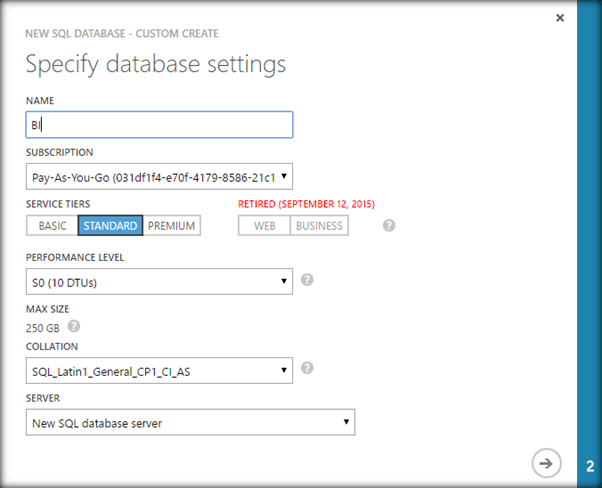
Task: Close the custom create dialog
Action: 560,18
